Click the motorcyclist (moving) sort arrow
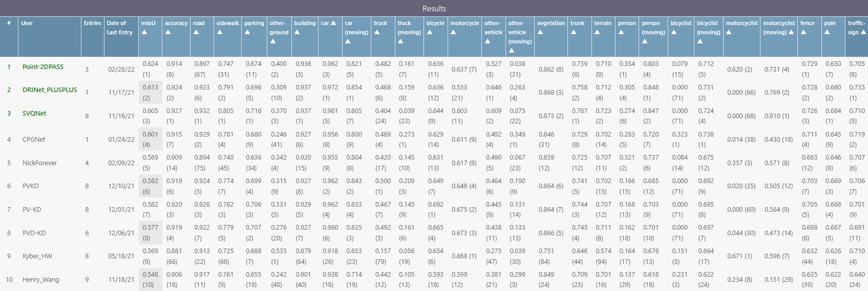Viewport: 868px width, 291px height. [x=791, y=32]
